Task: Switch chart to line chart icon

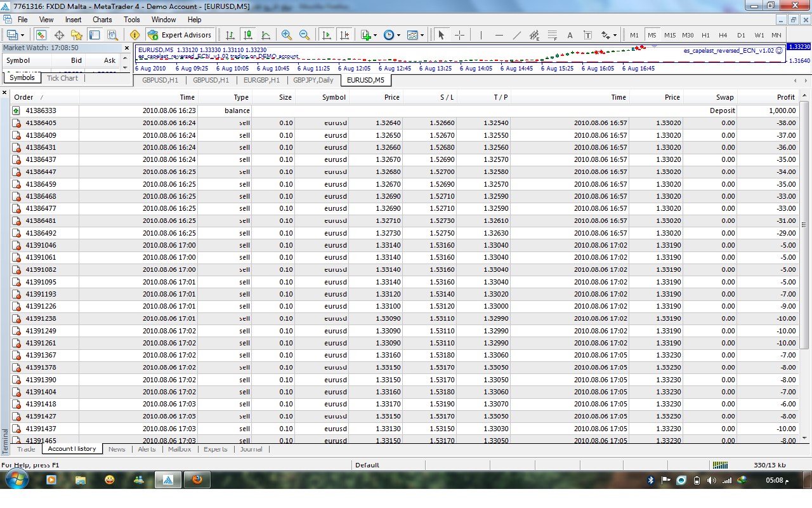Action: [x=265, y=35]
